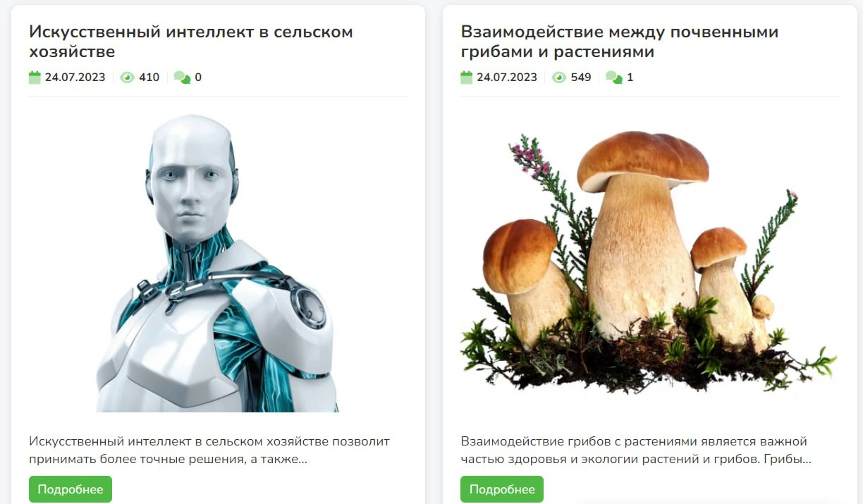Open the artificial intelligence in agriculture article title
The image size is (863, 504).
point(191,42)
